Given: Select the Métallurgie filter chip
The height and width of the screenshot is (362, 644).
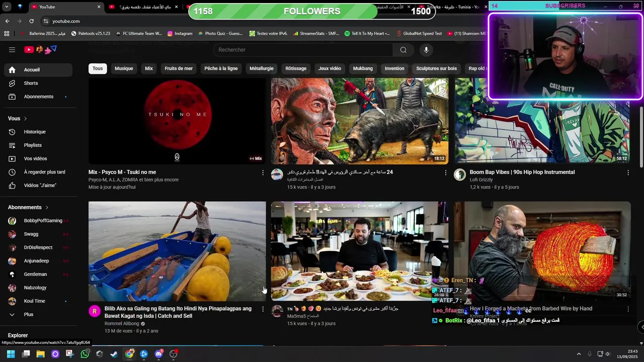Looking at the screenshot, I should point(262,68).
